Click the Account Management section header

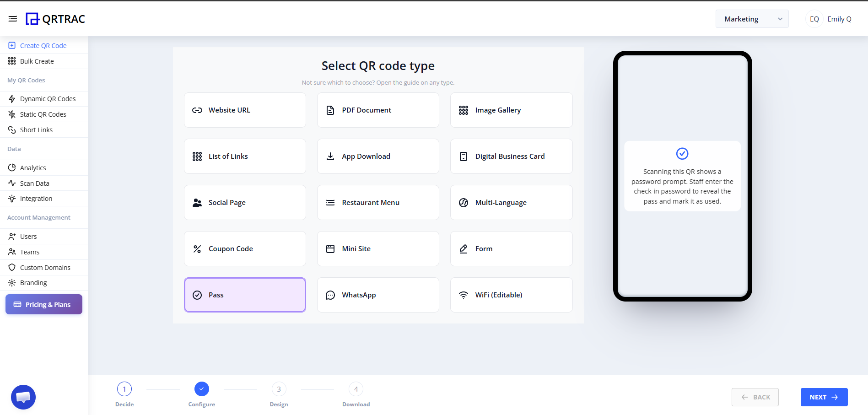coord(39,218)
